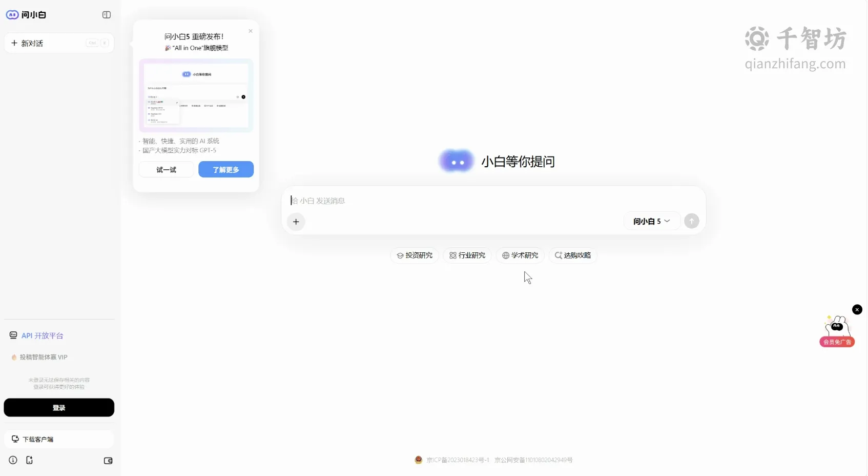Click the mobile app download icon

[x=29, y=460]
